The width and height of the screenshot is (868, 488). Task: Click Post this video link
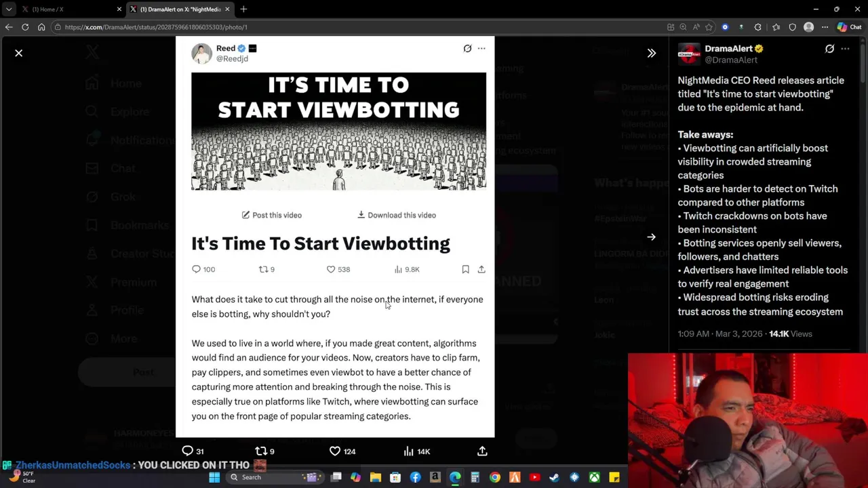point(272,215)
